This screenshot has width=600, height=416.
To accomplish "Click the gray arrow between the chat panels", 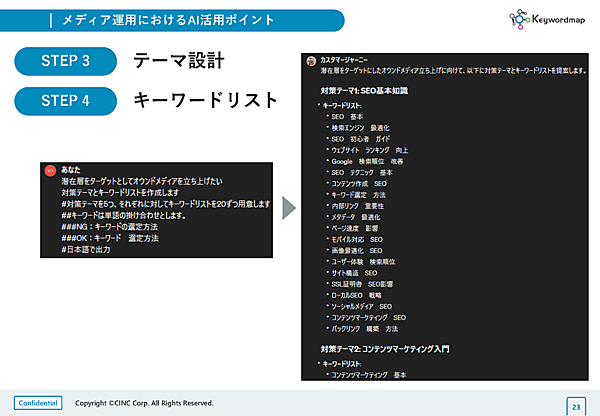I will [287, 208].
